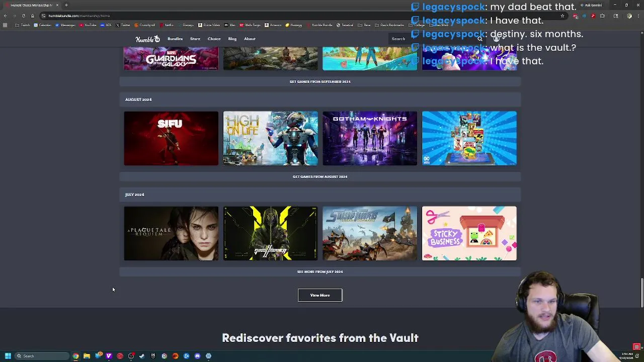644x362 pixels.
Task: Click the Humble site Search field
Action: pos(438,39)
